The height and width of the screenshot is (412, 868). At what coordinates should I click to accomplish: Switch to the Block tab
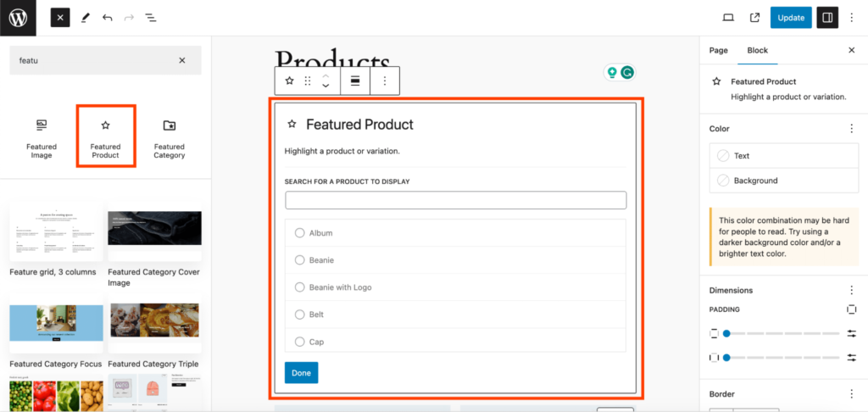(x=757, y=51)
